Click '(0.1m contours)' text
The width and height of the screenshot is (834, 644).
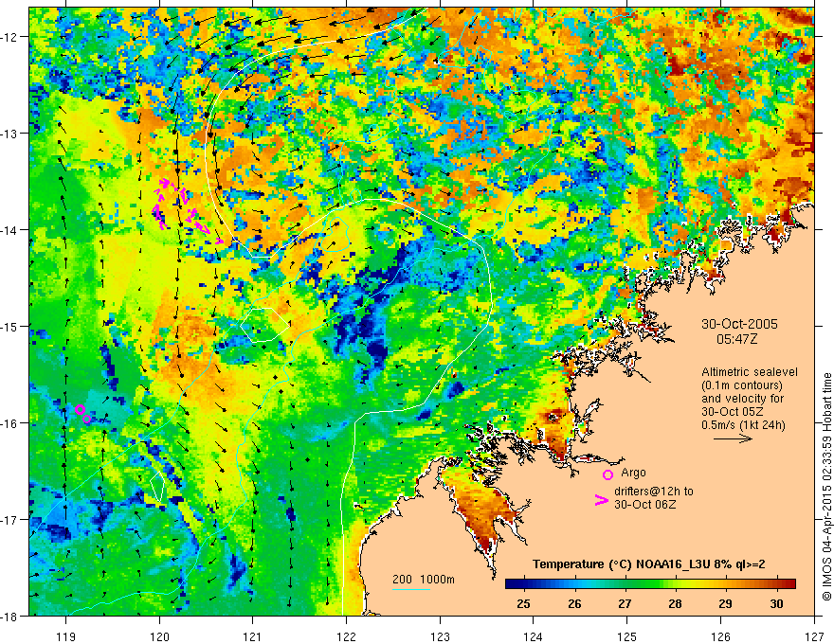tap(742, 385)
